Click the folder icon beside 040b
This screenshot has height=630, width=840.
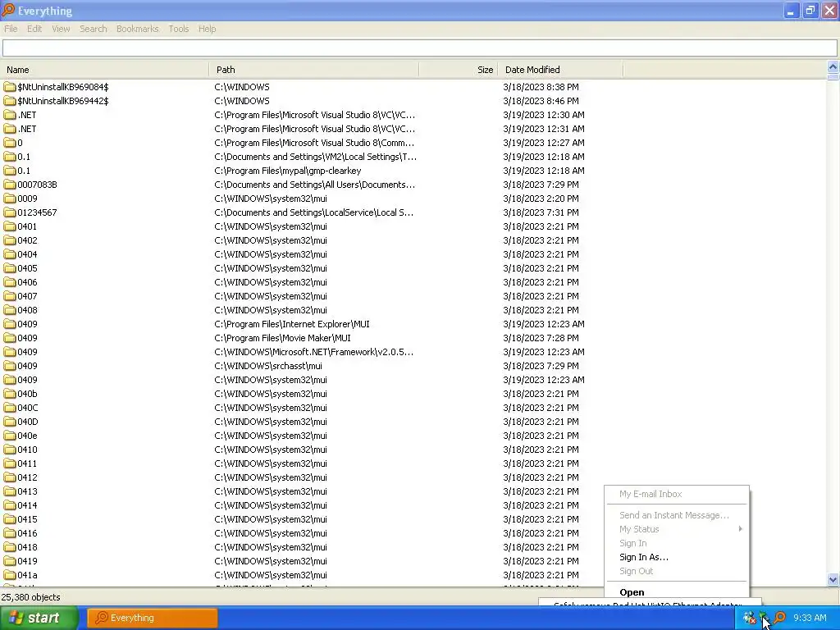10,394
